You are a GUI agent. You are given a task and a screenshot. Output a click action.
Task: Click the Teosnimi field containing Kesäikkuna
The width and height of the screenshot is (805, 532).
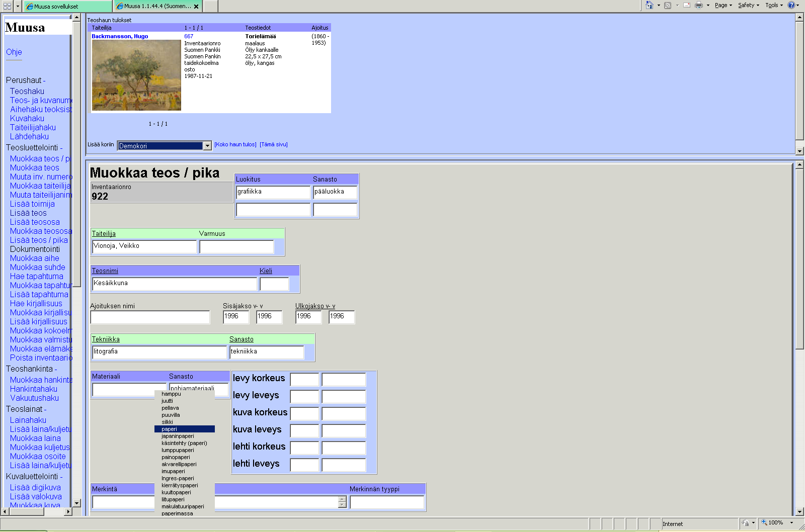(x=175, y=284)
